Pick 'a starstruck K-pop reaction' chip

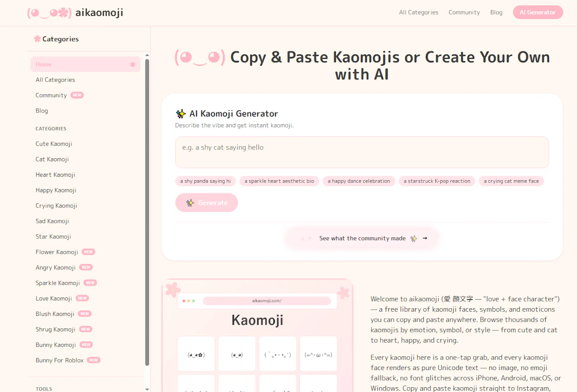(437, 181)
